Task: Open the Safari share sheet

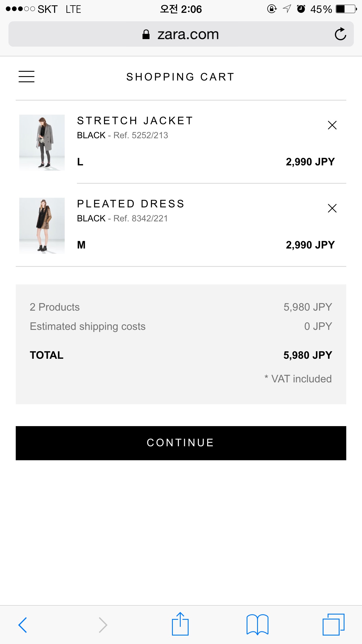Action: tap(180, 624)
